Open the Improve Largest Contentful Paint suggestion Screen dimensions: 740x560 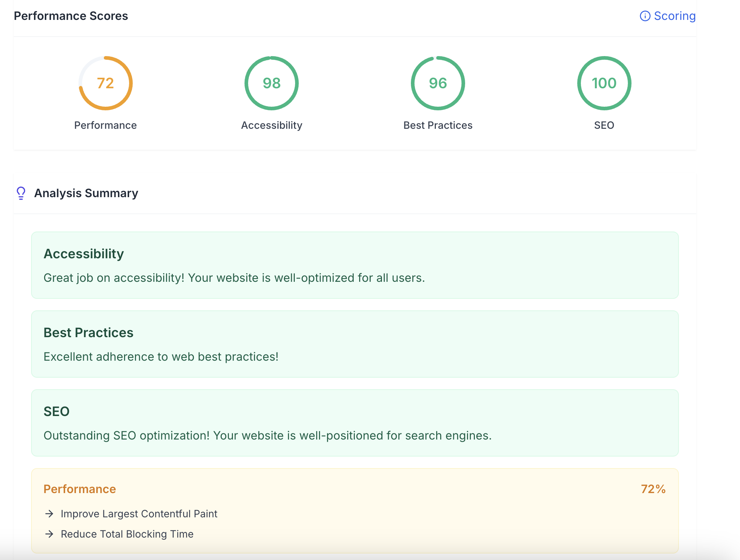[x=139, y=514]
